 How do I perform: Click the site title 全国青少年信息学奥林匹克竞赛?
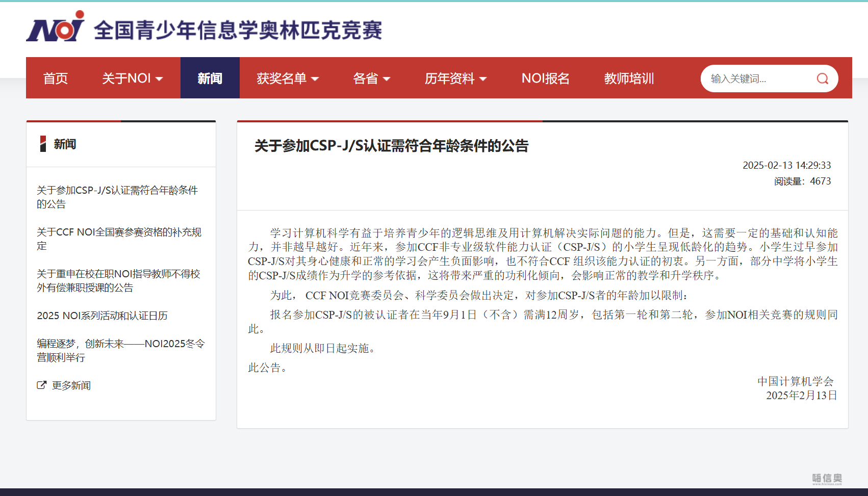click(x=238, y=30)
